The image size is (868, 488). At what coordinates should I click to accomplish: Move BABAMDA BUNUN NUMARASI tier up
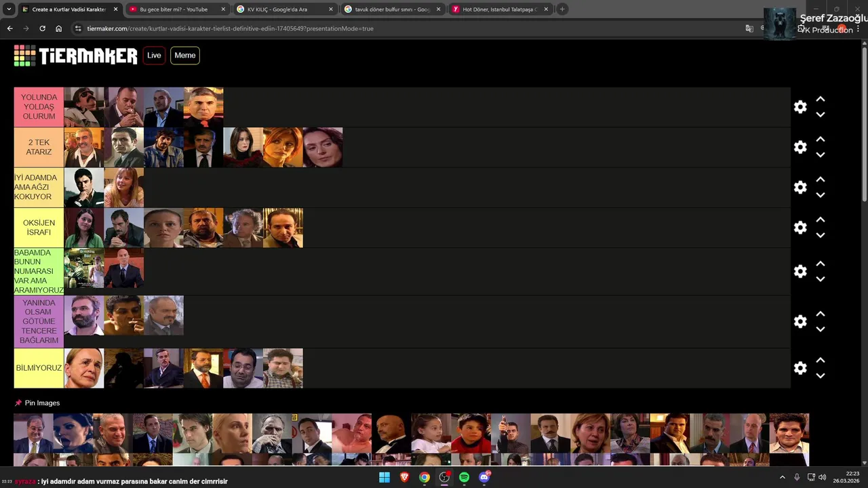821,263
